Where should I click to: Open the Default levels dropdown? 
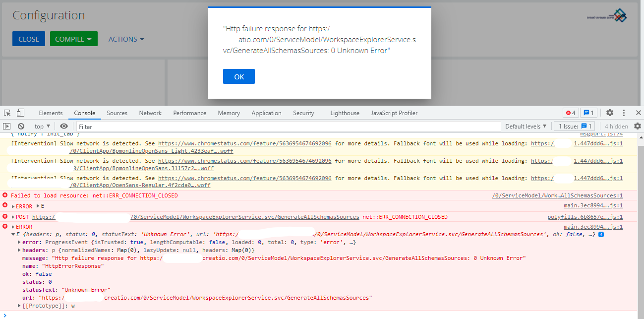526,126
